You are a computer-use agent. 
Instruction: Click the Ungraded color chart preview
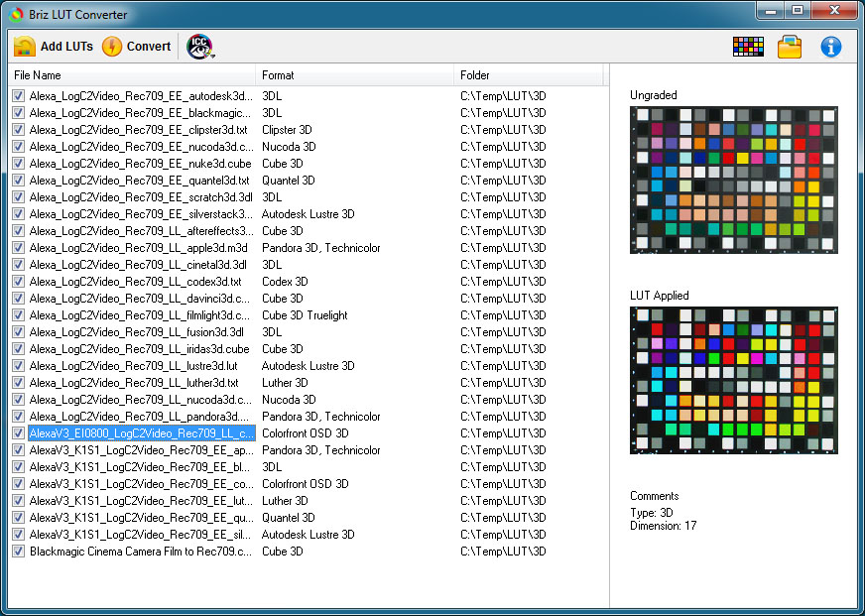(734, 180)
